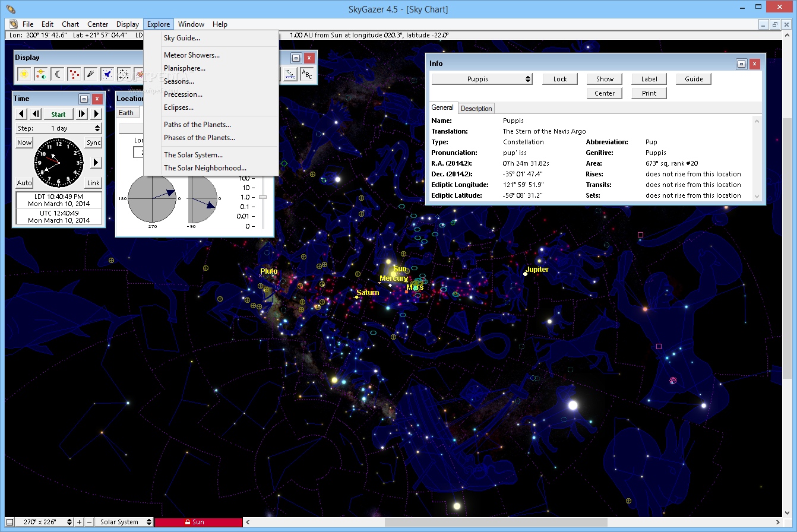This screenshot has height=532, width=797.
Task: Open the File menu
Action: click(28, 24)
